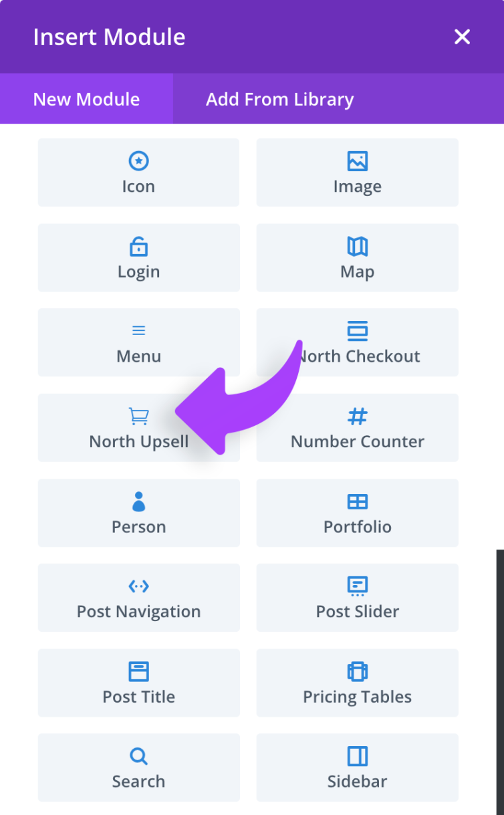Click the Image module picture icon
Image resolution: width=504 pixels, height=815 pixels.
click(x=357, y=160)
